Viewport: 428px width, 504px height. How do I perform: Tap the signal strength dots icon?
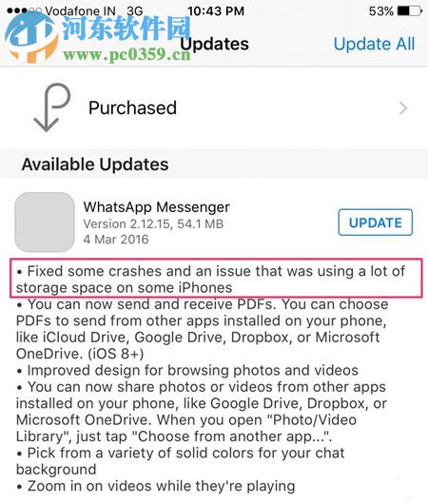point(24,10)
